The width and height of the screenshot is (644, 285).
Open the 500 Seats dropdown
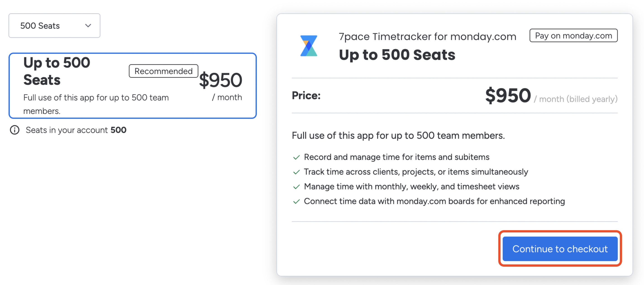point(55,26)
